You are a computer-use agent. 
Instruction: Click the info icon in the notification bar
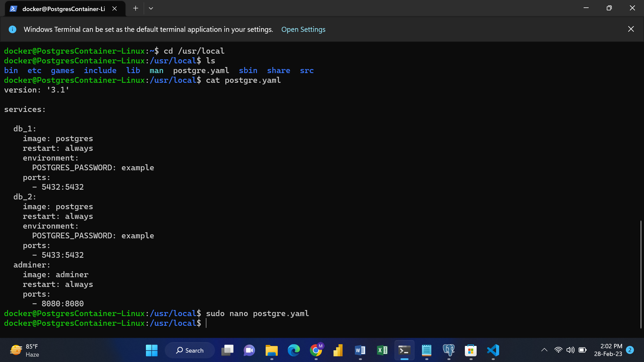[x=12, y=29]
